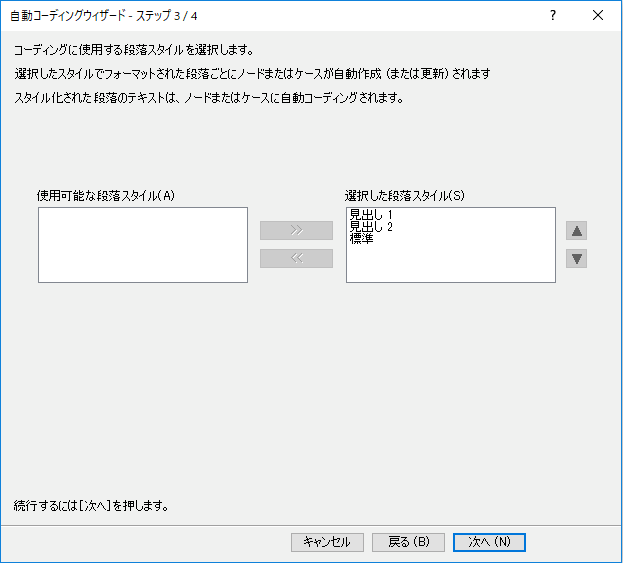Select 標準 in selected styles list

(x=362, y=239)
